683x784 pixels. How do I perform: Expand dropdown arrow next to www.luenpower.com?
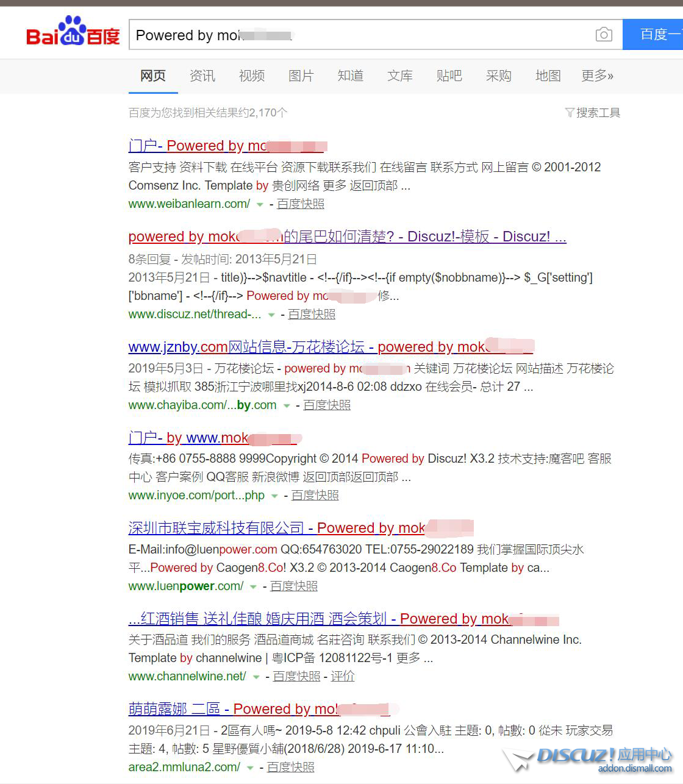[x=253, y=587]
